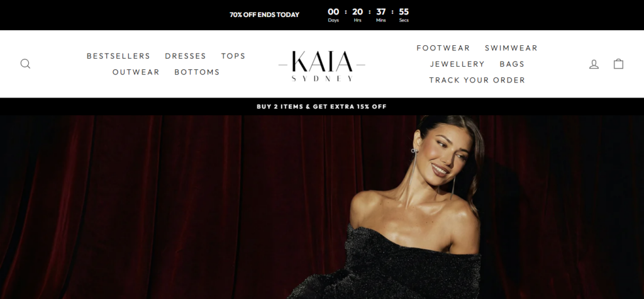Open the search magnifier icon
Screen dimensions: 644x299
25,64
